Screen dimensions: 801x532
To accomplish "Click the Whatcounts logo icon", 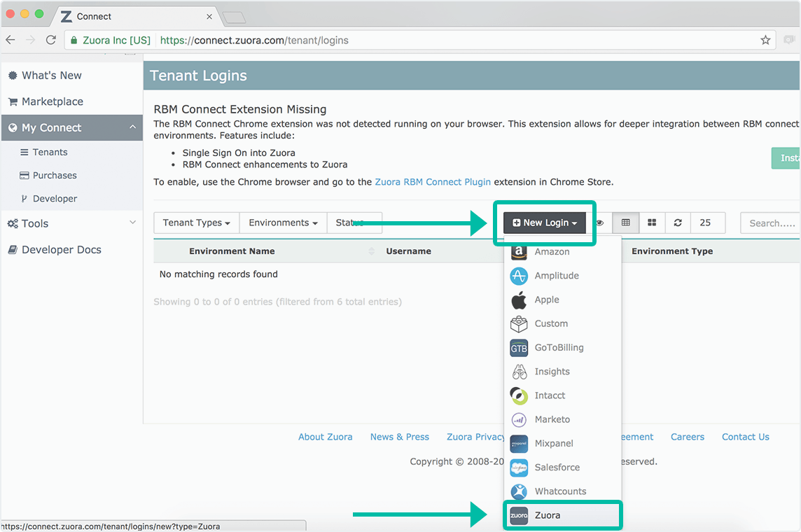I will point(519,491).
